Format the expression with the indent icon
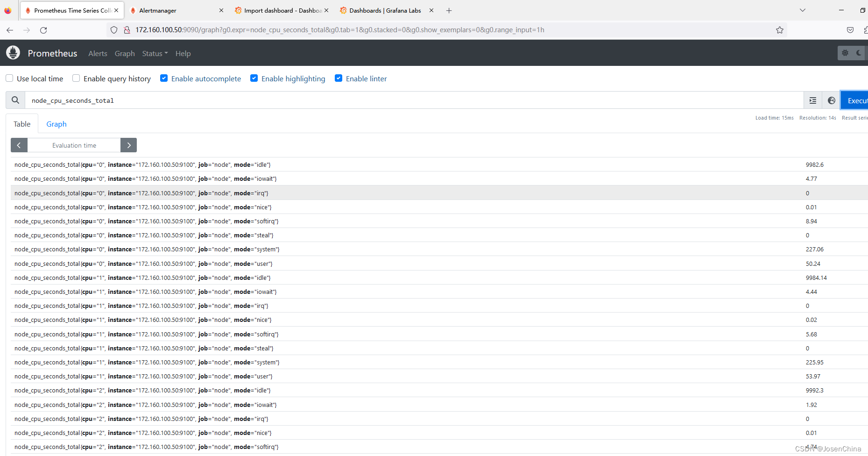Screen dimensions: 868x456 pos(813,100)
